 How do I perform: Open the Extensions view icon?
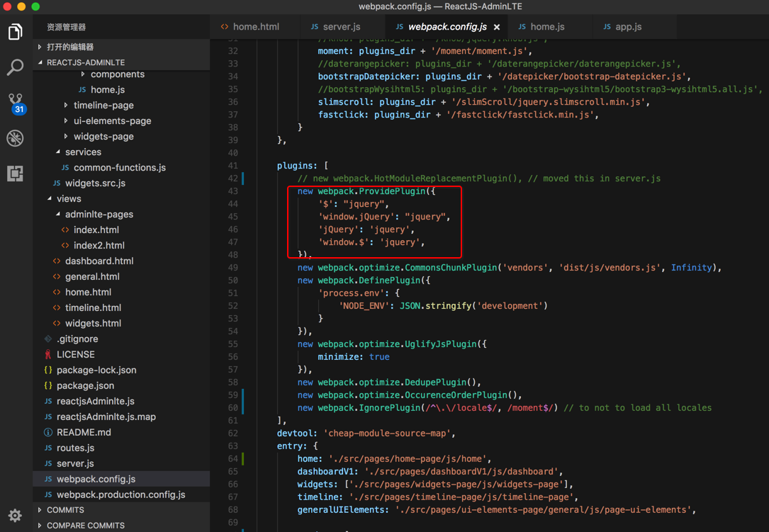pos(15,174)
